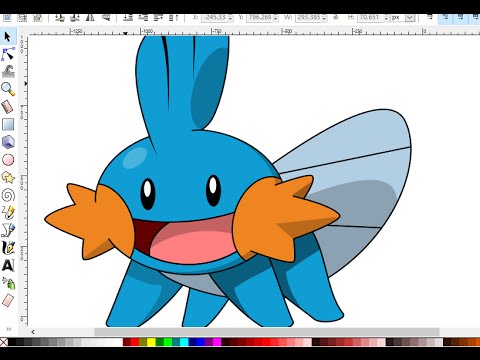Select the Pencil freehand tool

pos(8,213)
